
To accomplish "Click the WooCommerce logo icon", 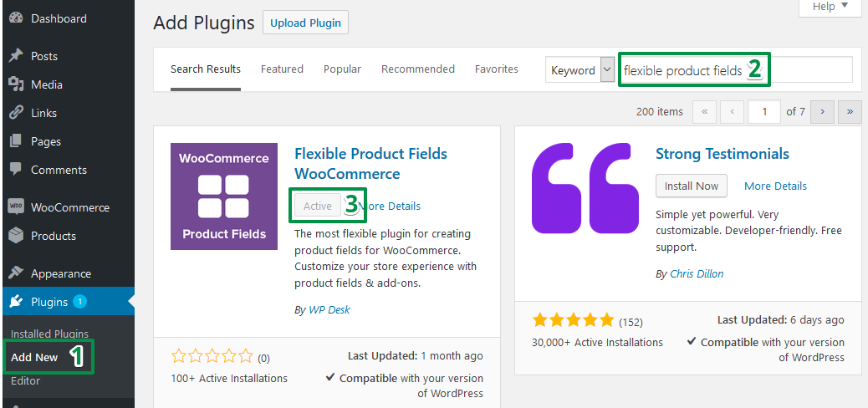I will click(x=16, y=207).
